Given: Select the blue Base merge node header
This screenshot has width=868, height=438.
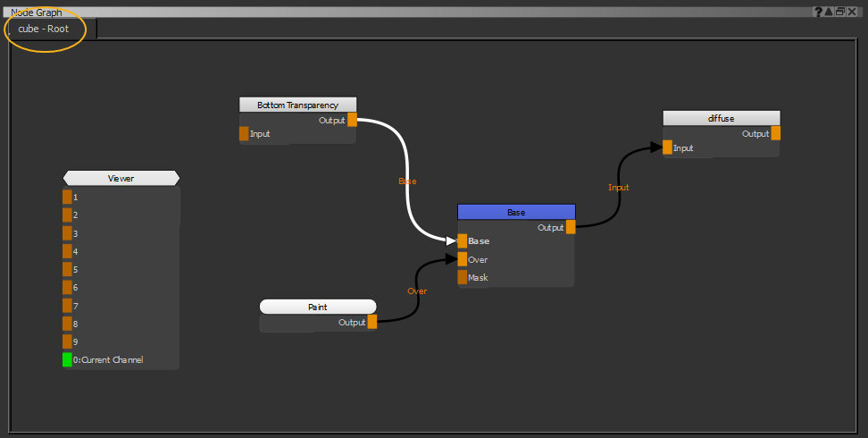Looking at the screenshot, I should click(516, 212).
